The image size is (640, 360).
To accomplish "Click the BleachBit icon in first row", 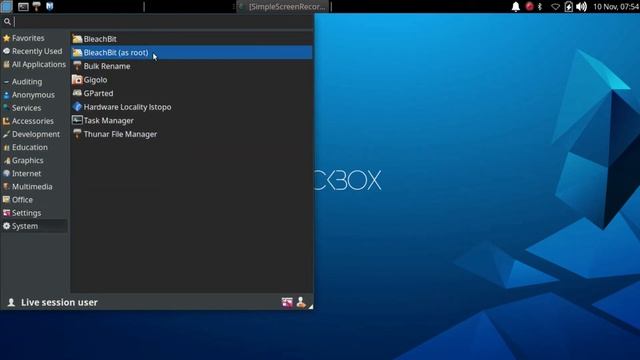I will point(77,39).
